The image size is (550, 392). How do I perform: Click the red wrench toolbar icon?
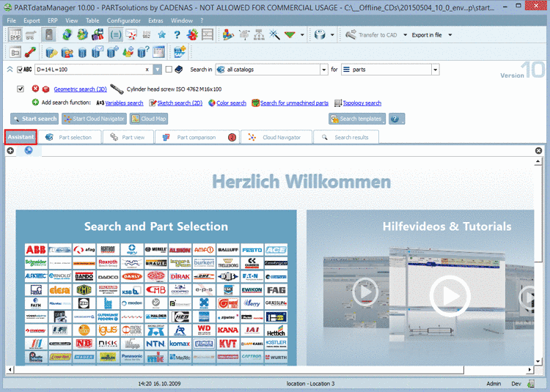click(x=31, y=52)
